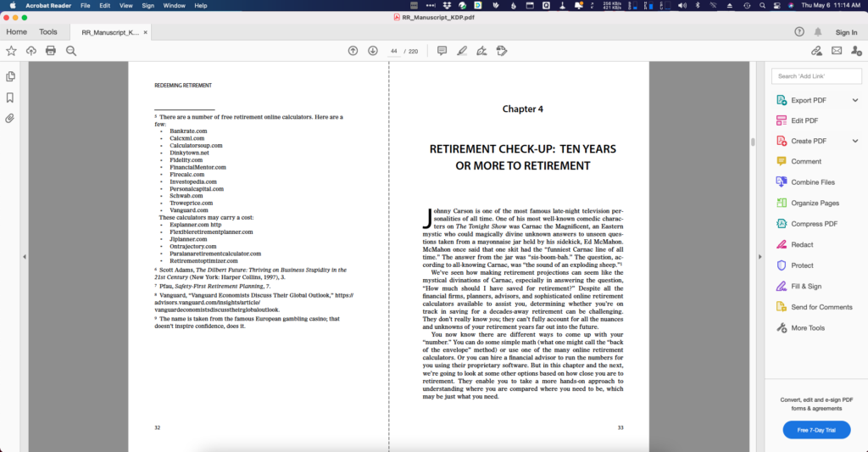Go to previous page arrow
Image resolution: width=868 pixels, height=452 pixels.
(353, 51)
